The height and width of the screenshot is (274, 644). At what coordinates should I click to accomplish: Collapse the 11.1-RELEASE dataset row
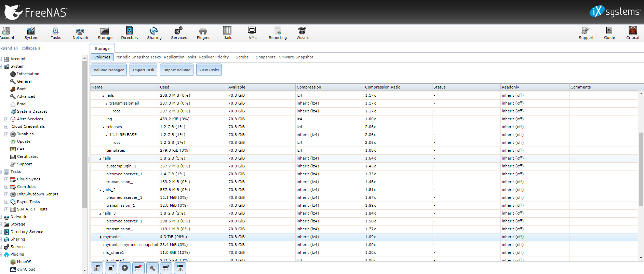pos(107,135)
